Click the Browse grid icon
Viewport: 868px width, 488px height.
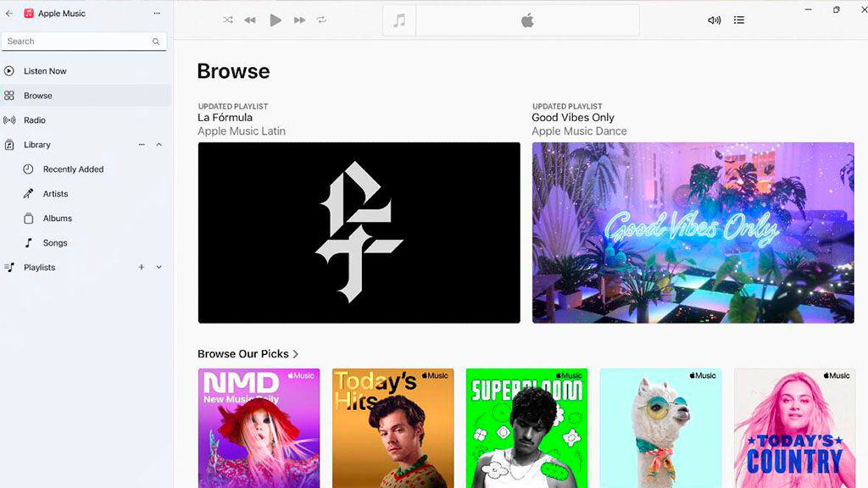tap(8, 96)
